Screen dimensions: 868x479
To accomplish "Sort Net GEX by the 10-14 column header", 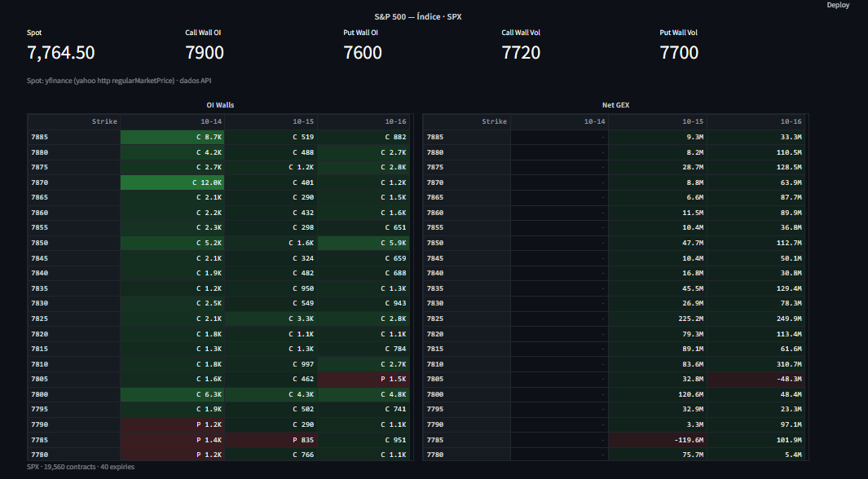I will coord(559,121).
